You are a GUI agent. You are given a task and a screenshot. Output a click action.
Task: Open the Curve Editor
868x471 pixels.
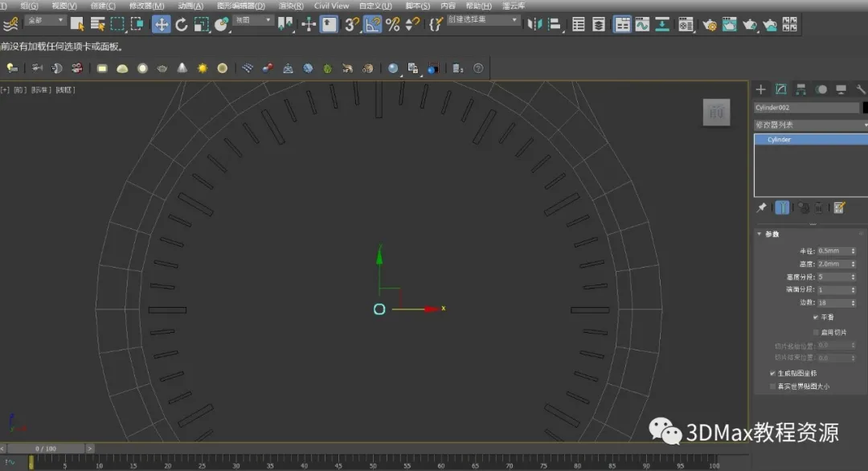pyautogui.click(x=642, y=24)
